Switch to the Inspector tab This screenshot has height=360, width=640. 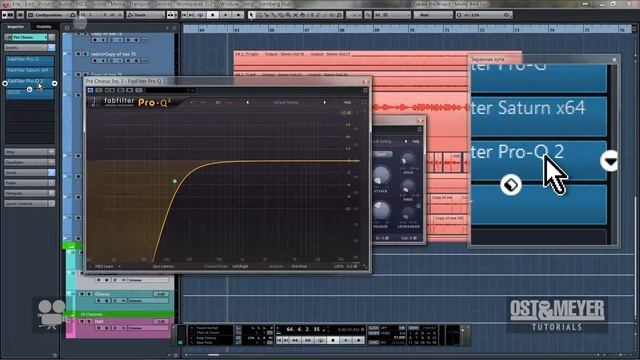point(16,27)
